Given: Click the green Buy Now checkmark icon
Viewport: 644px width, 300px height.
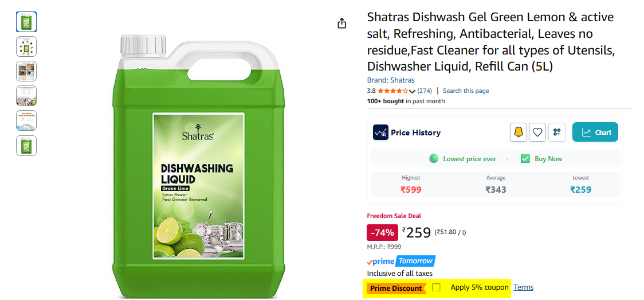Looking at the screenshot, I should (525, 159).
